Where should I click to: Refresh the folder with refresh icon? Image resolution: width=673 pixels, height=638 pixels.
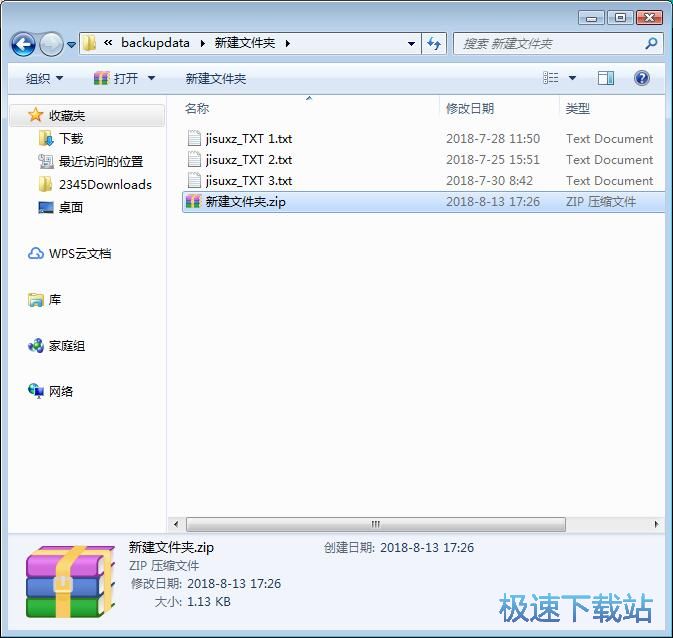pos(434,43)
